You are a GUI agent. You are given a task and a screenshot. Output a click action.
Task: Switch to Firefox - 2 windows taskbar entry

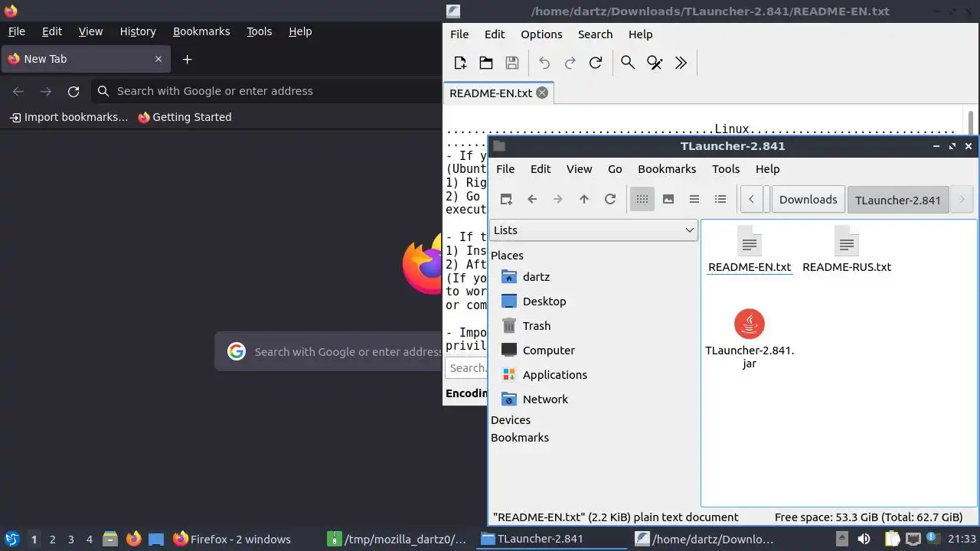point(233,539)
